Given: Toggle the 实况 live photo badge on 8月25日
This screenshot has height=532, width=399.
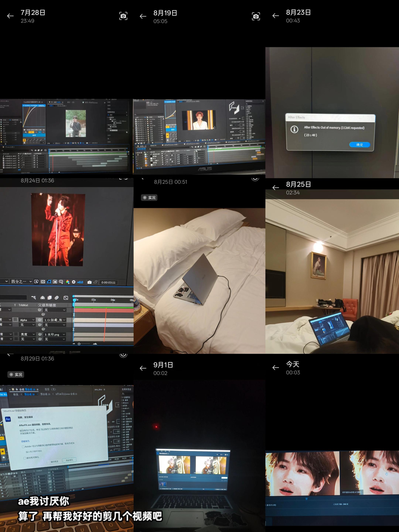Looking at the screenshot, I should tap(149, 198).
